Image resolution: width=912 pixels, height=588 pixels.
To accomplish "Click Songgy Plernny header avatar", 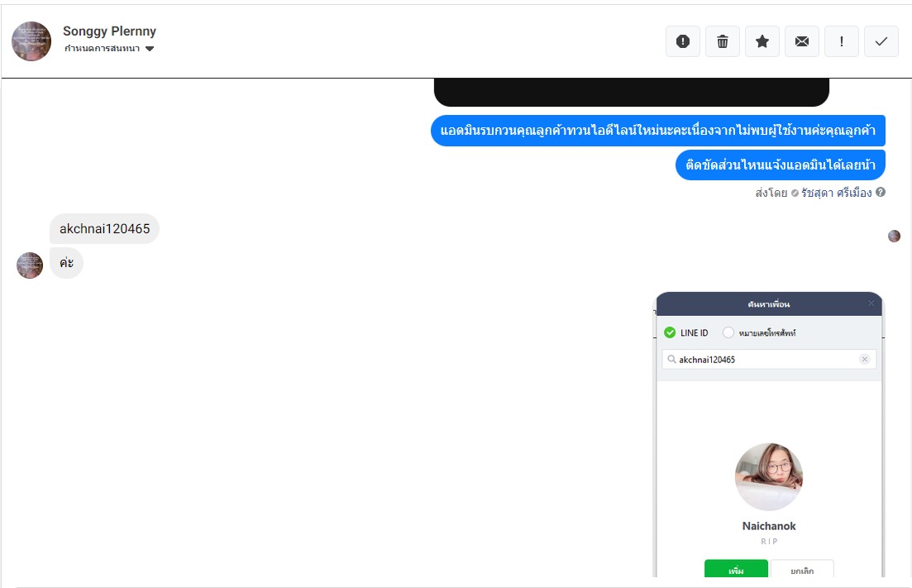I will pos(31,41).
